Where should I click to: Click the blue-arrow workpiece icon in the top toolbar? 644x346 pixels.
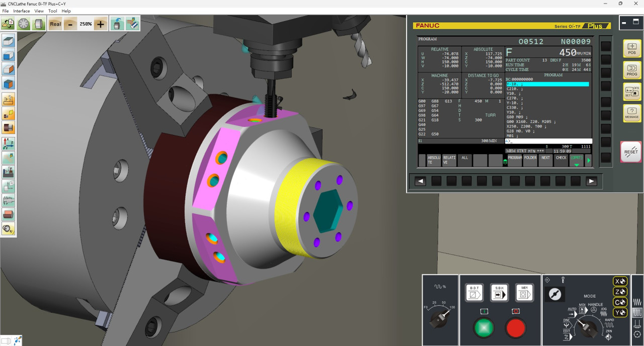(x=117, y=24)
